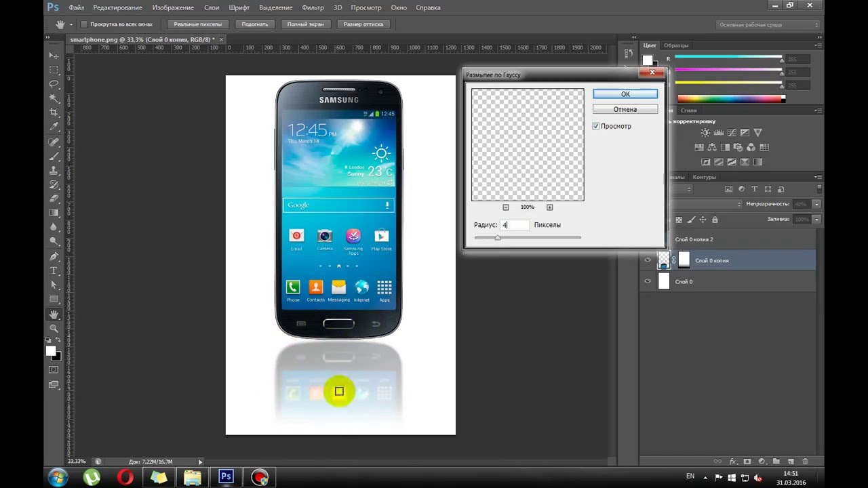The height and width of the screenshot is (488, 868).
Task: Open the Редактирование menu
Action: point(118,7)
